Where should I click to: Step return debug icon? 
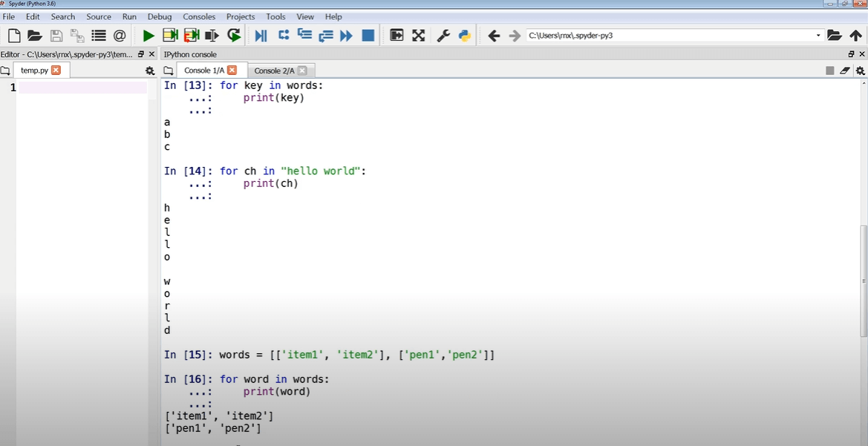pos(325,36)
